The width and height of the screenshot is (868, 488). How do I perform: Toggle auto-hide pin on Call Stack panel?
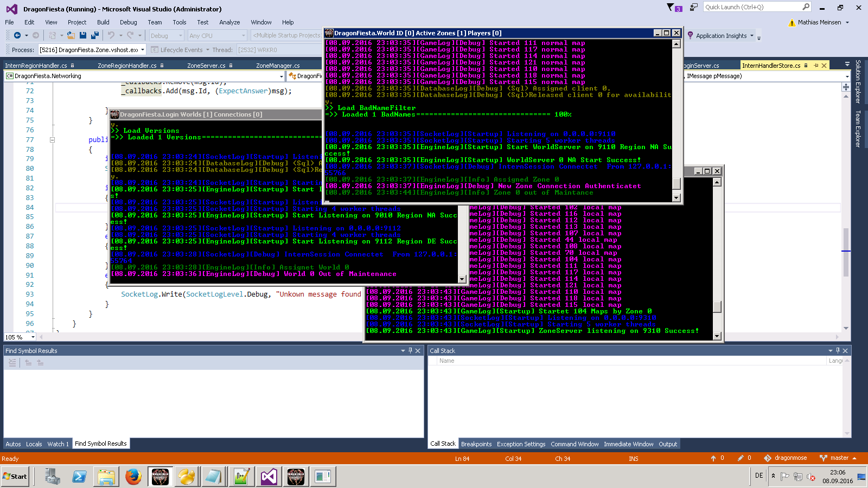point(838,351)
